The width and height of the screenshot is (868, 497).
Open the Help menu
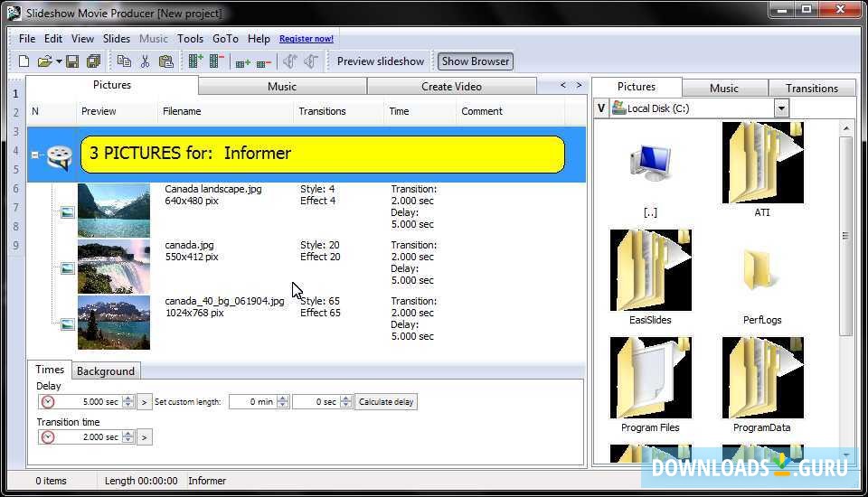pyautogui.click(x=259, y=39)
